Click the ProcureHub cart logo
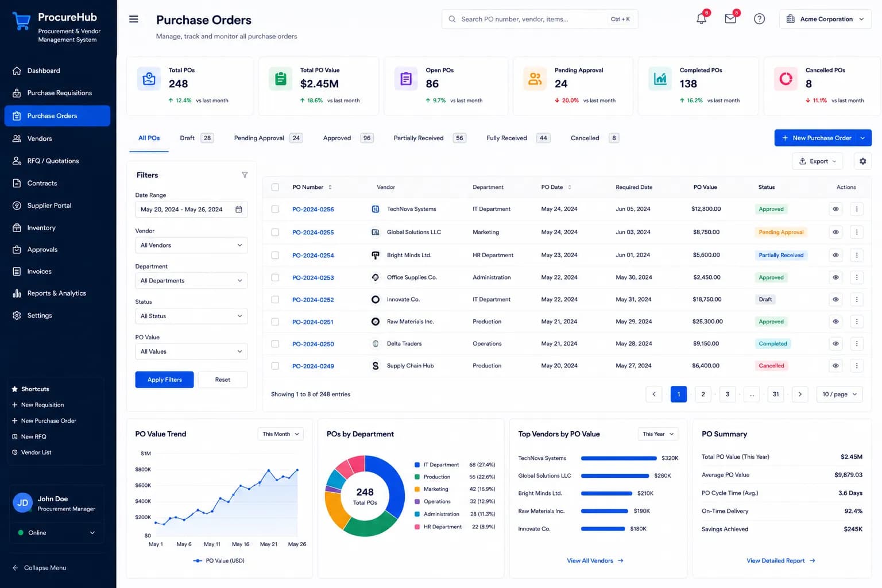The width and height of the screenshot is (882, 588). tap(21, 22)
